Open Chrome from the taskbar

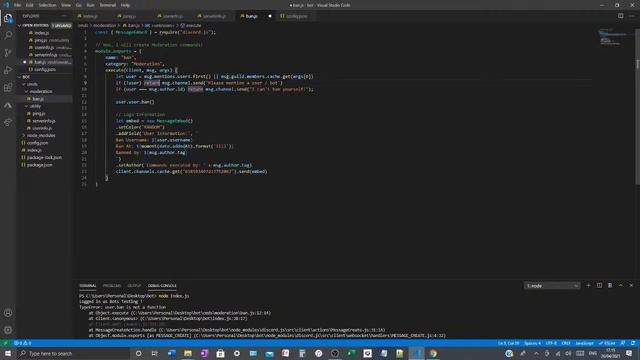coord(433,353)
